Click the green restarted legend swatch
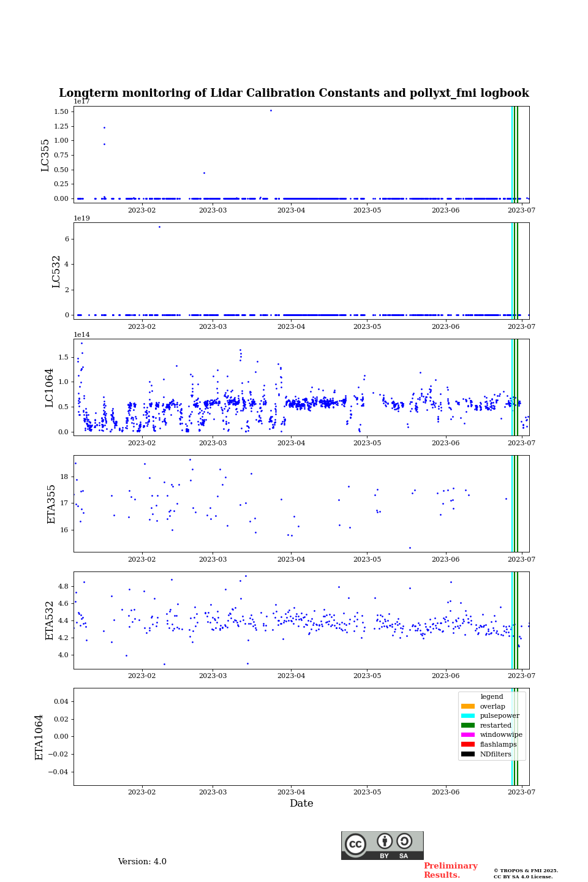The height and width of the screenshot is (882, 588). click(468, 725)
